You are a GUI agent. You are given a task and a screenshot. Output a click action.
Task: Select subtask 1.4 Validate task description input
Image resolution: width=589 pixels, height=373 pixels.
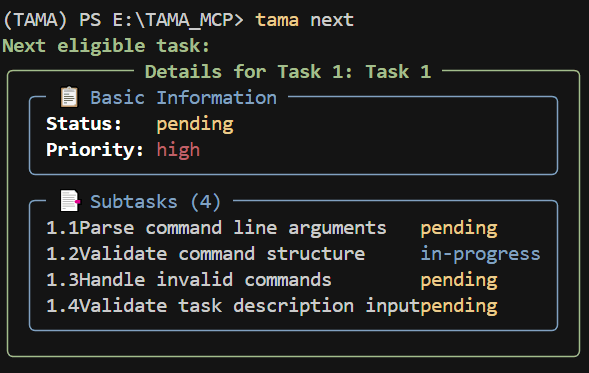(233, 306)
